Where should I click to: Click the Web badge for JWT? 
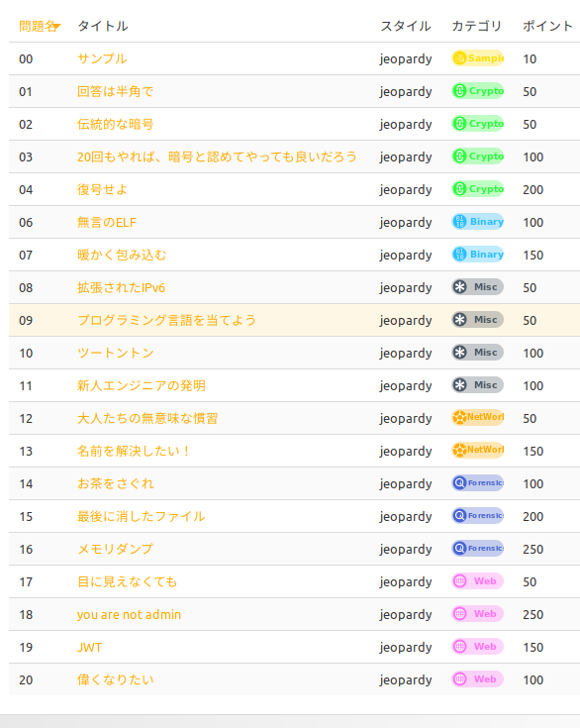(478, 646)
